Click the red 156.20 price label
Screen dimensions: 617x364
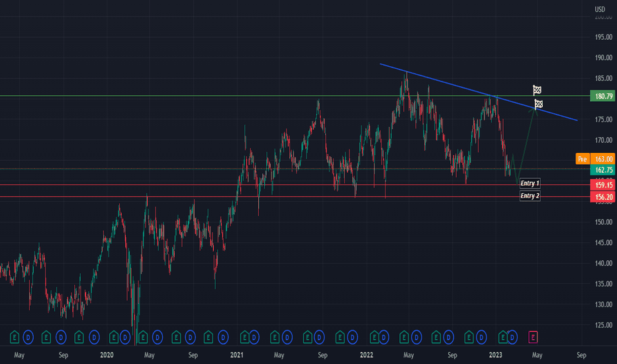point(602,197)
